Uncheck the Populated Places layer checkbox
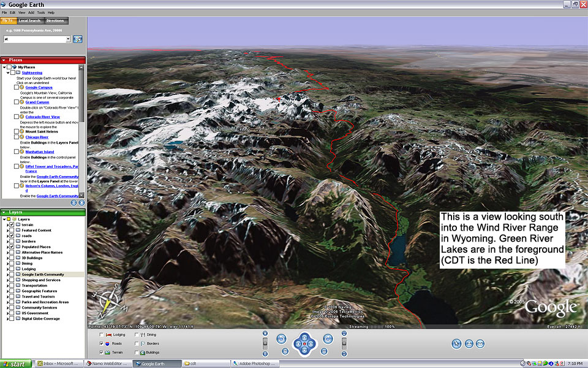The height and width of the screenshot is (368, 588). 12,247
